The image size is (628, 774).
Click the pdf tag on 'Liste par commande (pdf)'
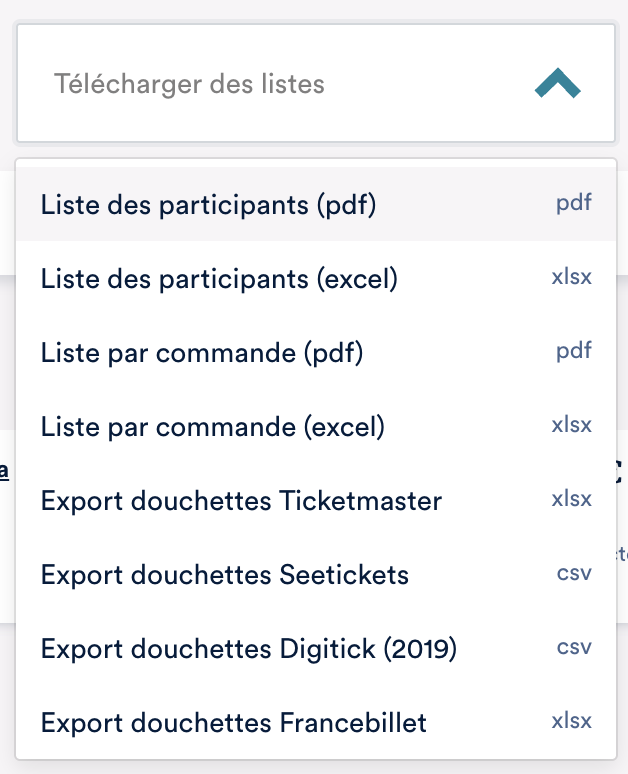pos(574,351)
